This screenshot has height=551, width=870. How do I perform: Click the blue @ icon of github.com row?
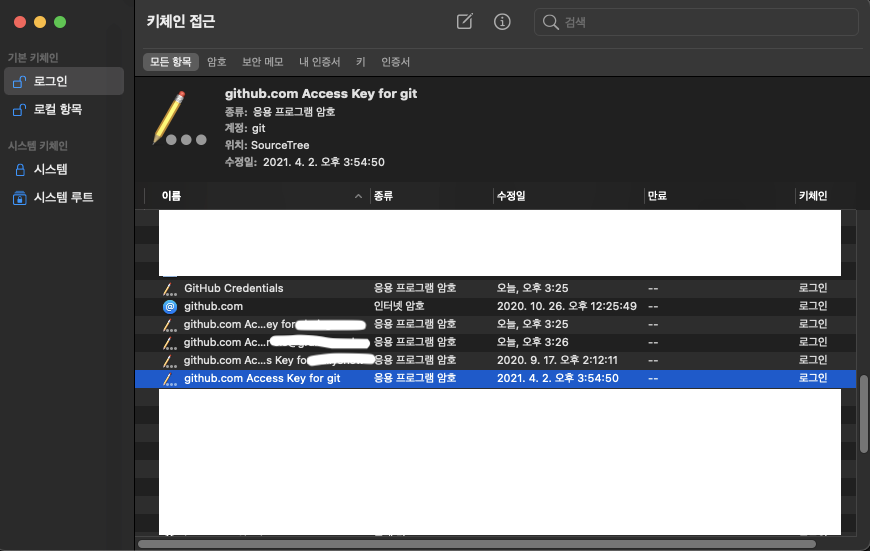pyautogui.click(x=170, y=306)
